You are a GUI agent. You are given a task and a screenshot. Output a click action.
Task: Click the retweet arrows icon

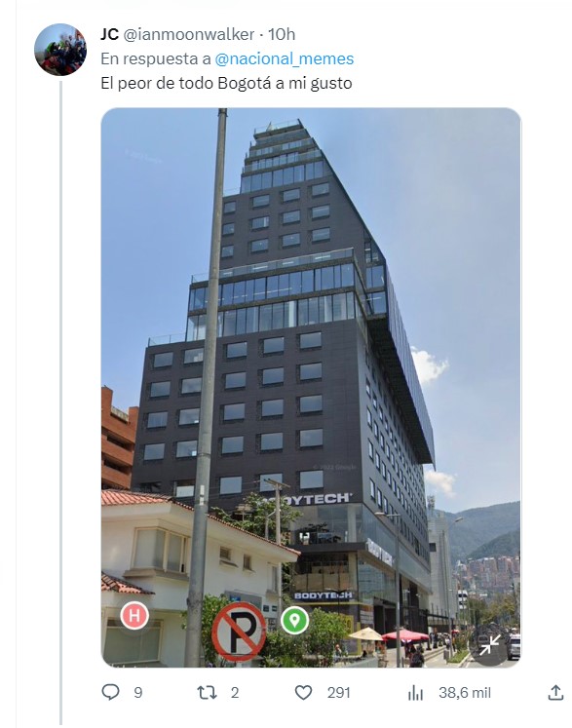point(208,693)
